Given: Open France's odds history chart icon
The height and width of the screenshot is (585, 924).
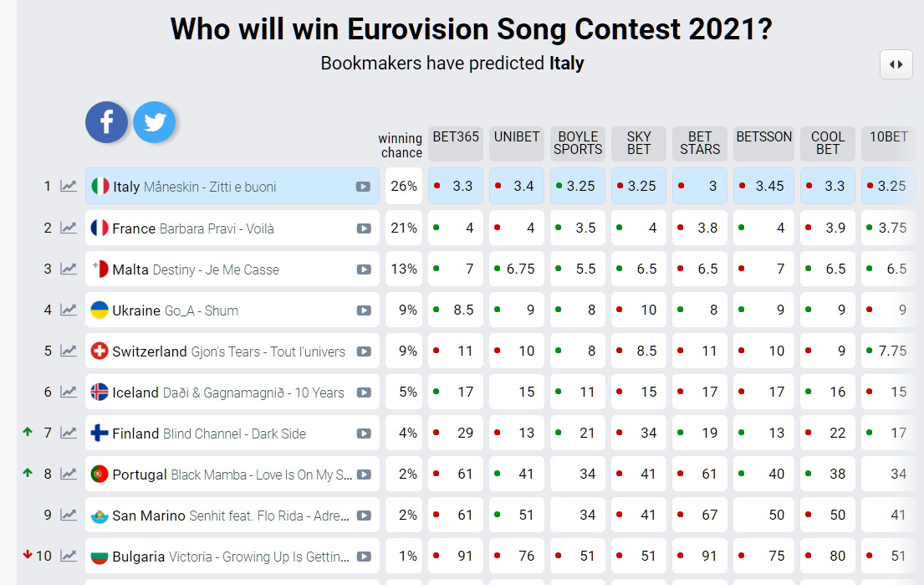Looking at the screenshot, I should [x=69, y=228].
